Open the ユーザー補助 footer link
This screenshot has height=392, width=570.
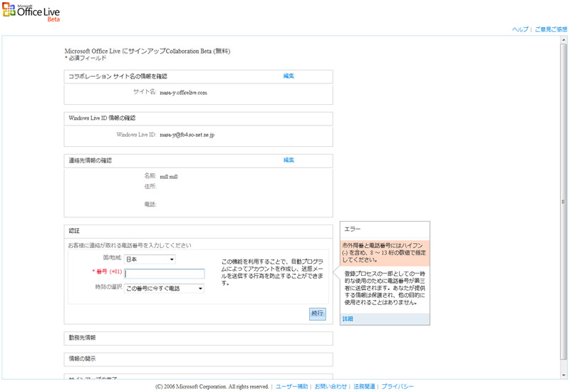tap(291, 386)
